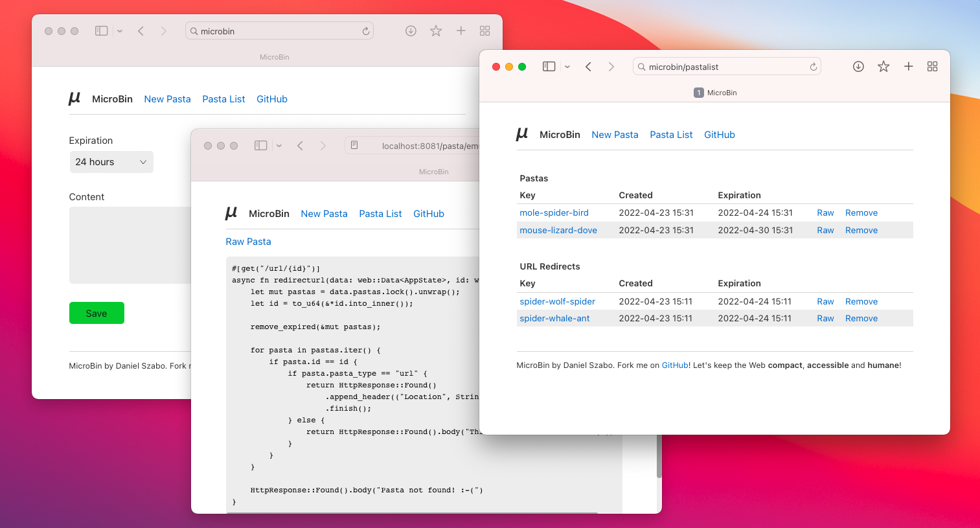Remove the spider-whale-ant redirect

click(x=861, y=318)
